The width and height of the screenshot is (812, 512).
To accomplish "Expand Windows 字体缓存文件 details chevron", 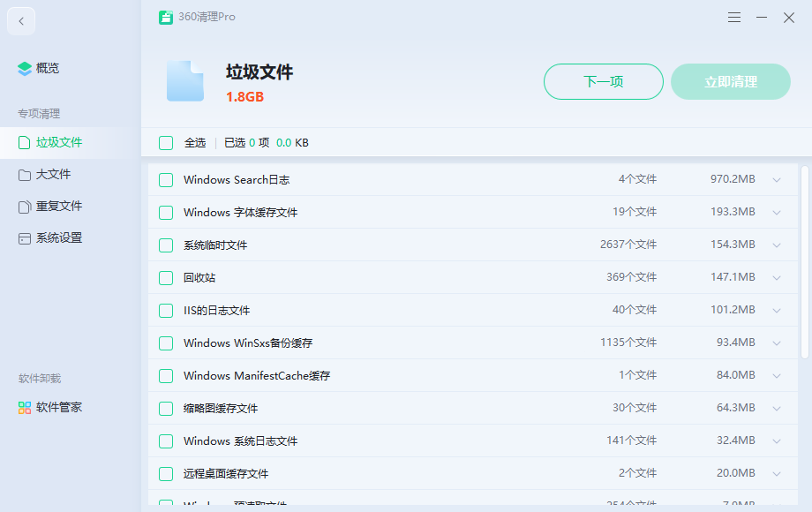I will click(777, 213).
